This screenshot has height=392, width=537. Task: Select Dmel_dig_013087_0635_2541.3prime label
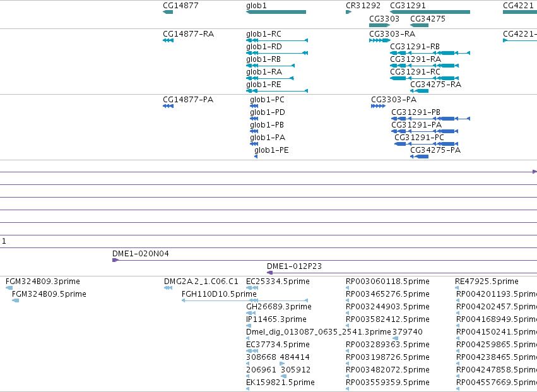(x=319, y=332)
